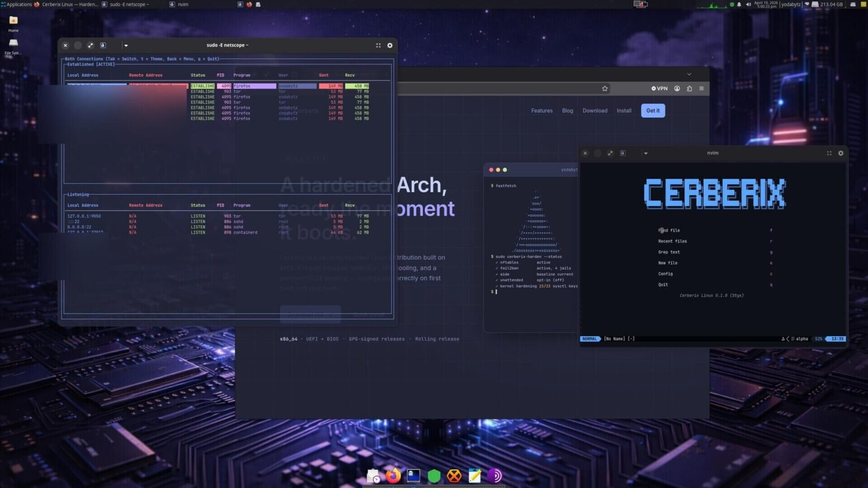868x488 pixels.
Task: Open Tor Browser from the dock
Action: 495,476
